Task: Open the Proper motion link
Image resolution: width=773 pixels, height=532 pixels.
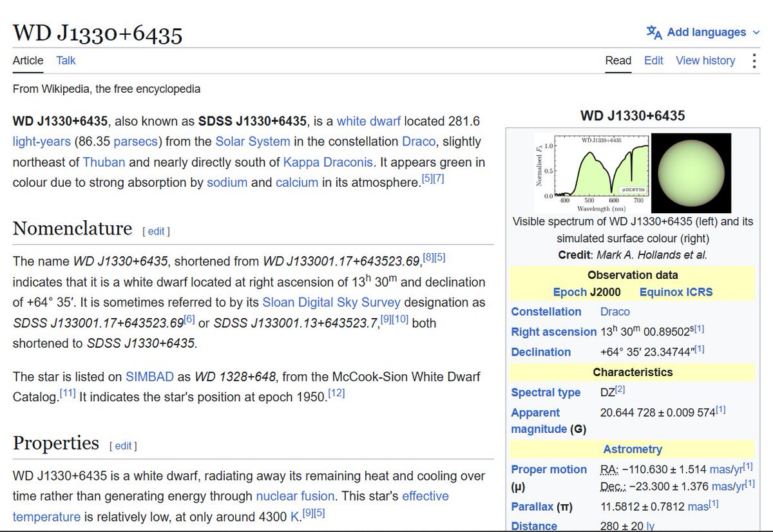Action: (549, 470)
